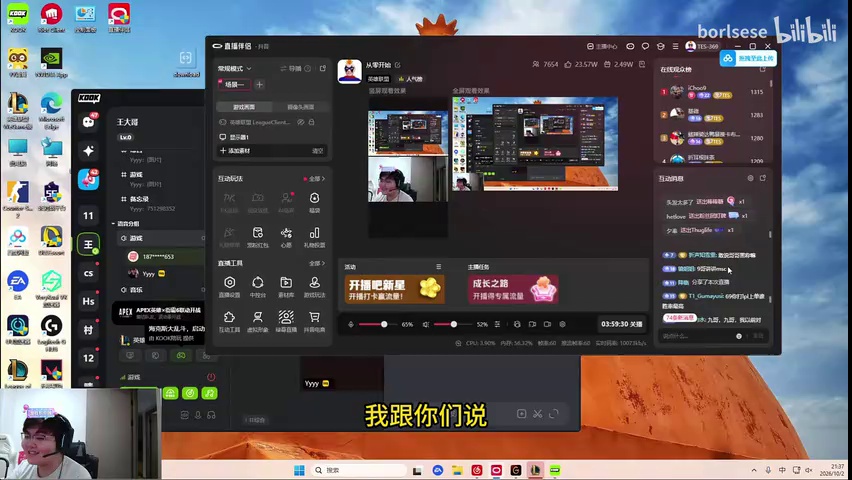Toggle visibility eye for LeagueClient source
The width and height of the screenshot is (852, 480).
[x=300, y=122]
